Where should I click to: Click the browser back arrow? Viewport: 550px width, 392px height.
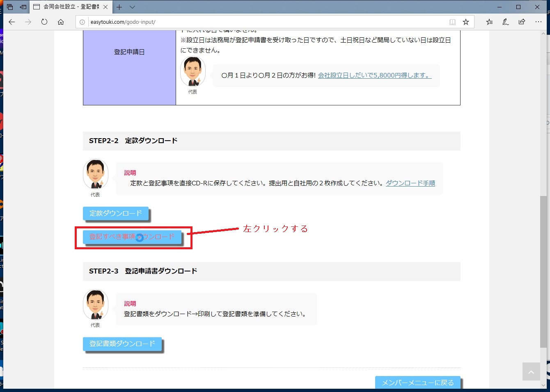[x=12, y=22]
